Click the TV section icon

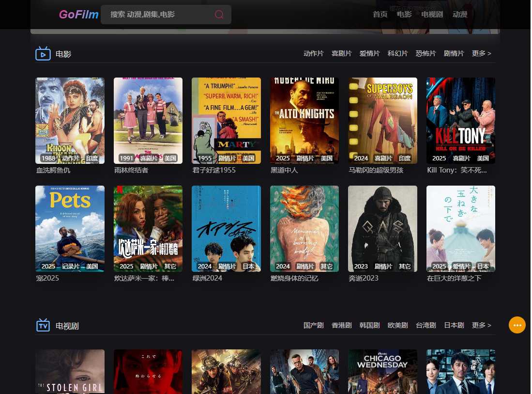click(x=43, y=326)
